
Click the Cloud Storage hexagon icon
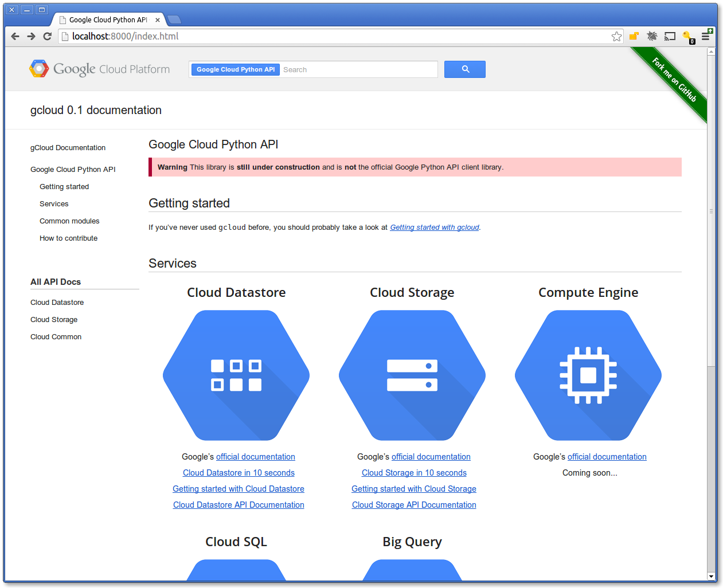tap(412, 375)
